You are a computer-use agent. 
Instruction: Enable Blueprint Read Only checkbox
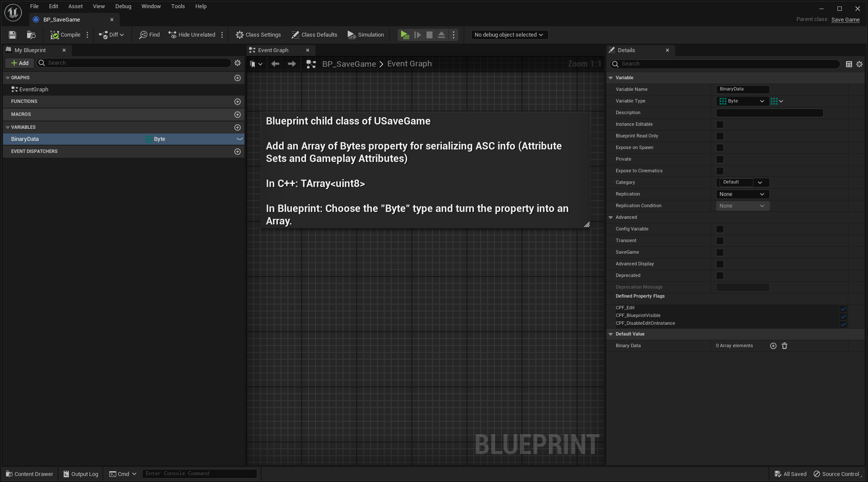tap(720, 136)
